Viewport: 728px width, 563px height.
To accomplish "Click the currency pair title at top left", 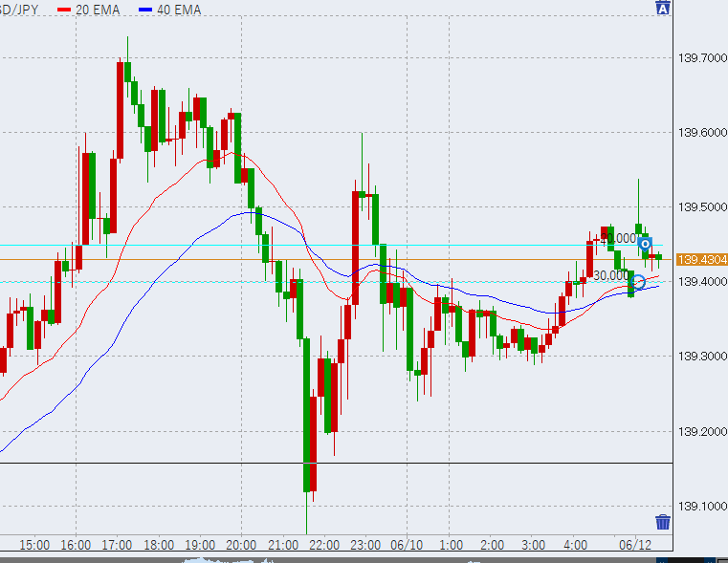I will pos(20,8).
